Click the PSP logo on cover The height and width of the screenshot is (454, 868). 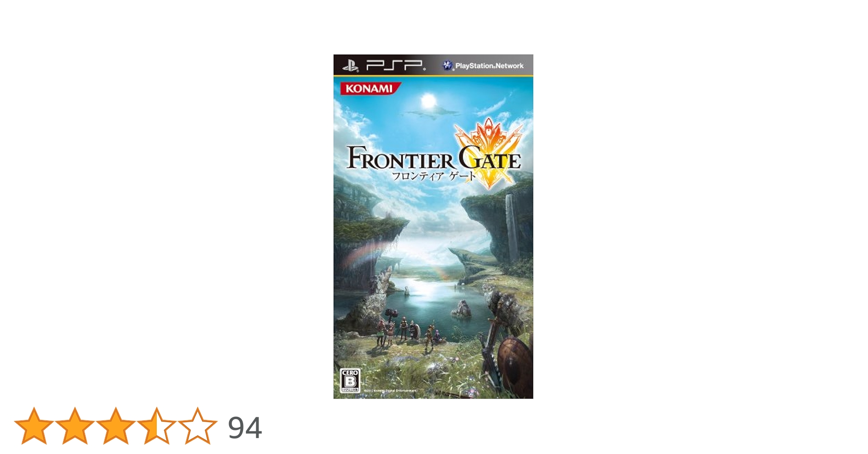[x=396, y=65]
